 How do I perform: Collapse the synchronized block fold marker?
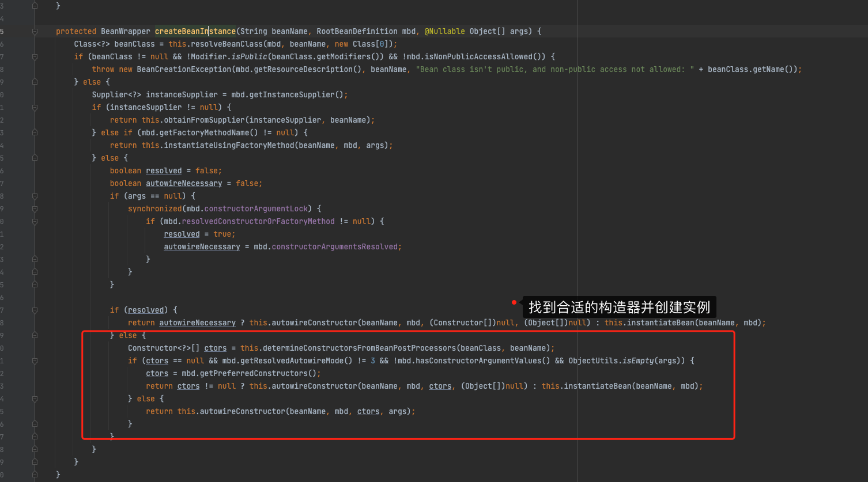click(35, 209)
